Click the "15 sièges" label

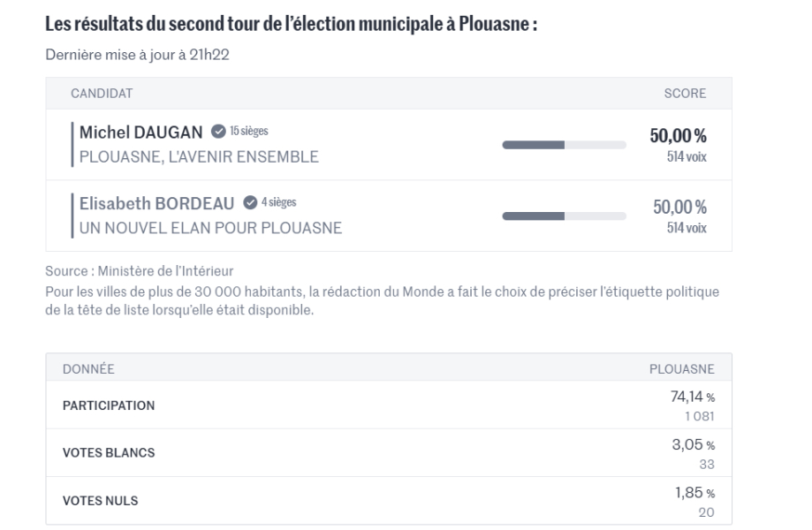pyautogui.click(x=249, y=132)
